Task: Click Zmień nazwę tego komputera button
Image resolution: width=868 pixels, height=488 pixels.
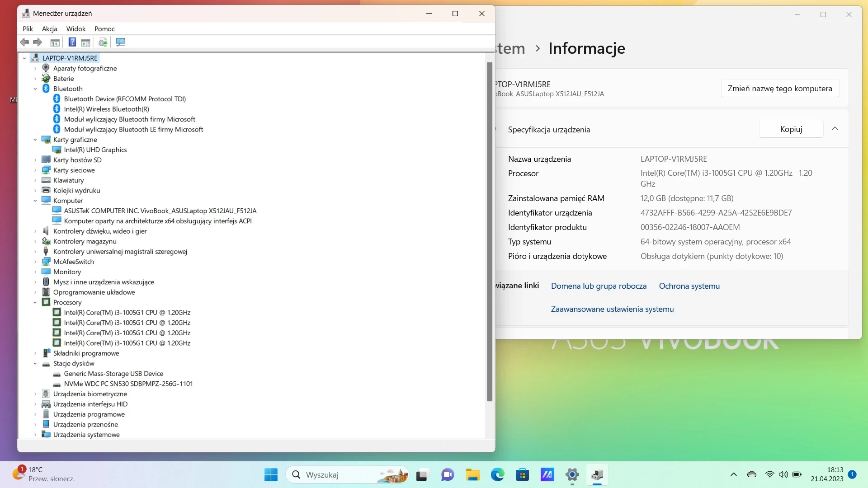Action: (780, 89)
